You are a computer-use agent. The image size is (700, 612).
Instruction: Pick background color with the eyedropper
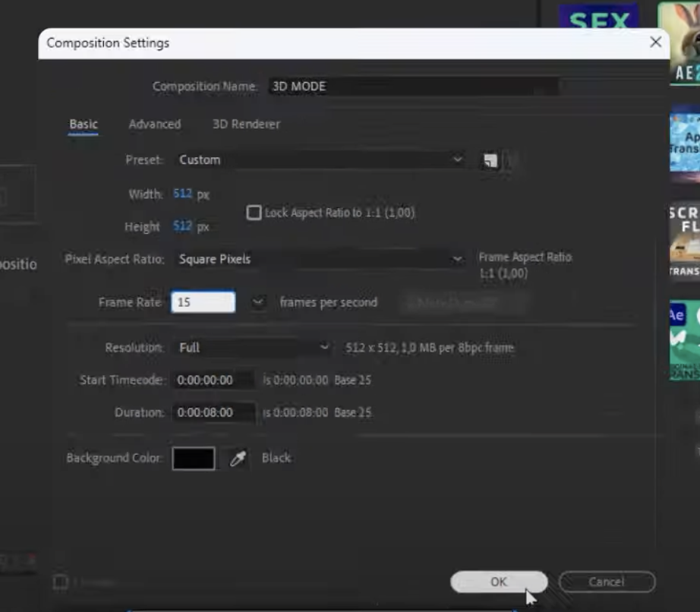[238, 458]
